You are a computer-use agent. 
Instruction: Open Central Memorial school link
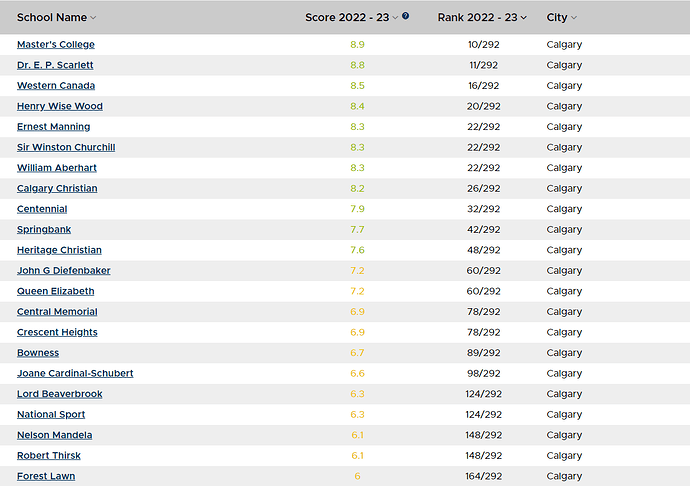tap(57, 312)
